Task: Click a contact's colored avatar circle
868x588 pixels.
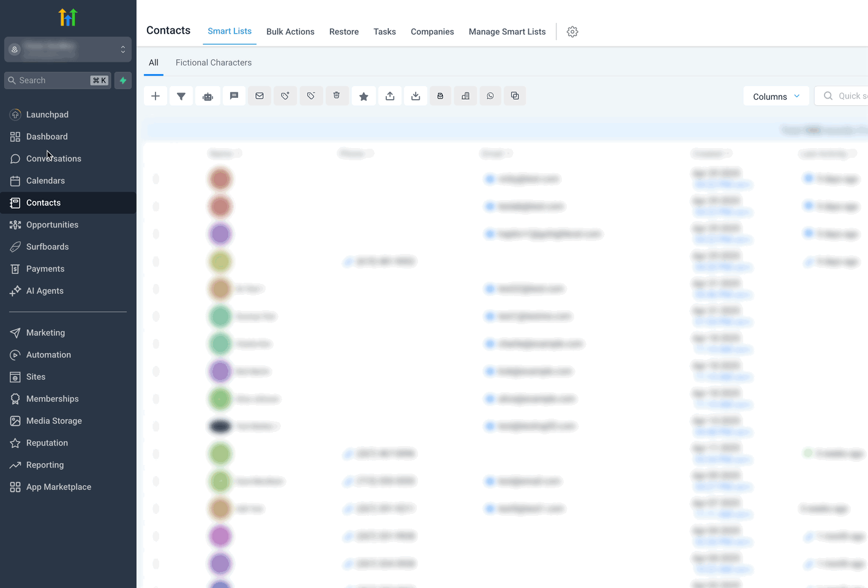Action: pyautogui.click(x=220, y=178)
